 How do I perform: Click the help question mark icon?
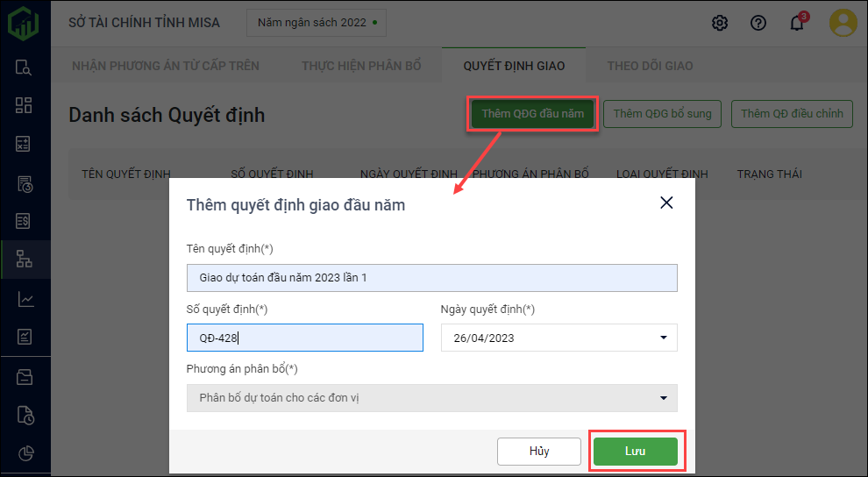pyautogui.click(x=758, y=23)
